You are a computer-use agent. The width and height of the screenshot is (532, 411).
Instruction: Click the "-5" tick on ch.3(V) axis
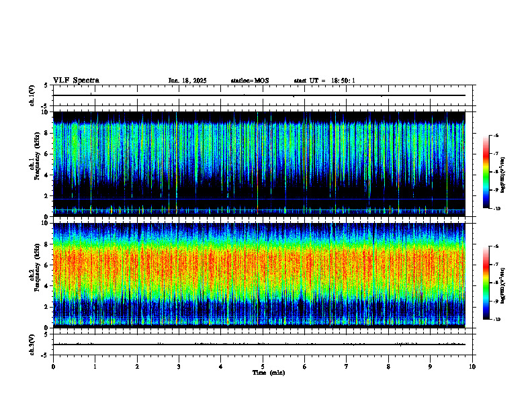(x=45, y=355)
